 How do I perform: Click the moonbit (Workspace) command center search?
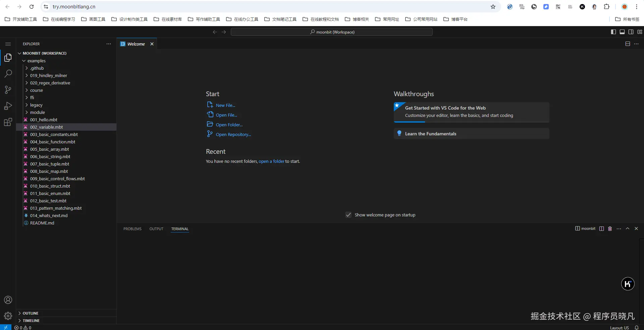coord(332,32)
